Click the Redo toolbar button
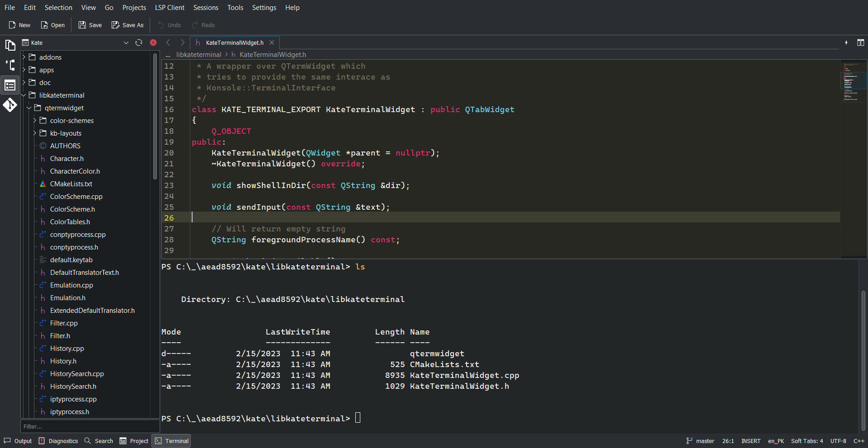Viewport: 868px width, 448px height. [x=203, y=25]
